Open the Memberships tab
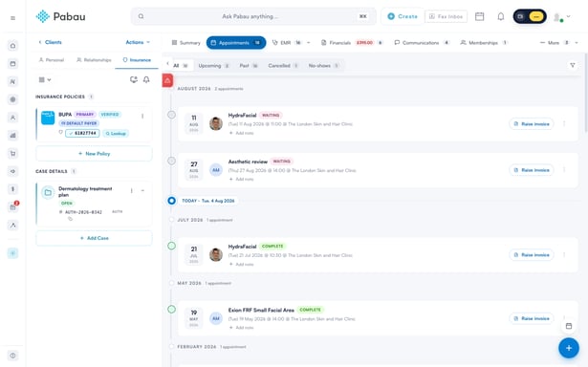Viewport: 588px width, 367px height. point(484,43)
